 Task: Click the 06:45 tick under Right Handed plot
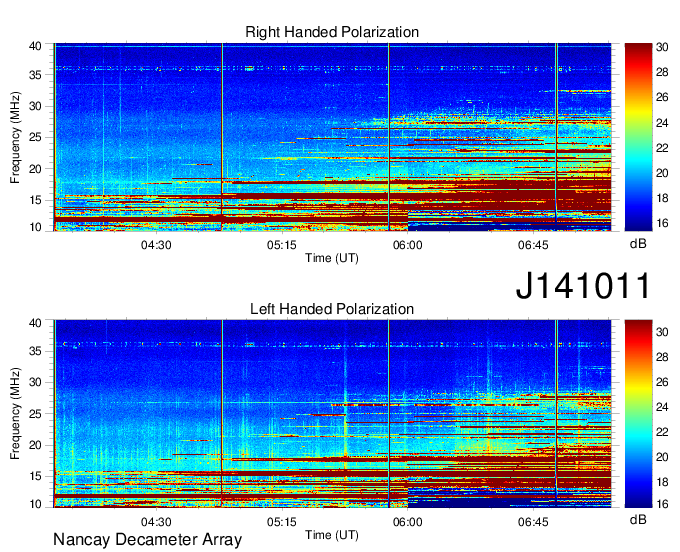[533, 245]
